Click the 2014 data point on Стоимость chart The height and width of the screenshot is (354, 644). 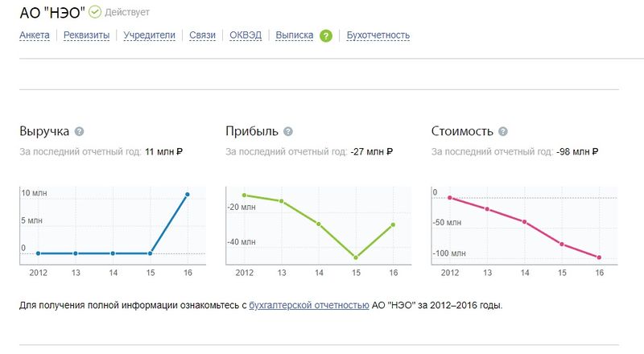525,222
